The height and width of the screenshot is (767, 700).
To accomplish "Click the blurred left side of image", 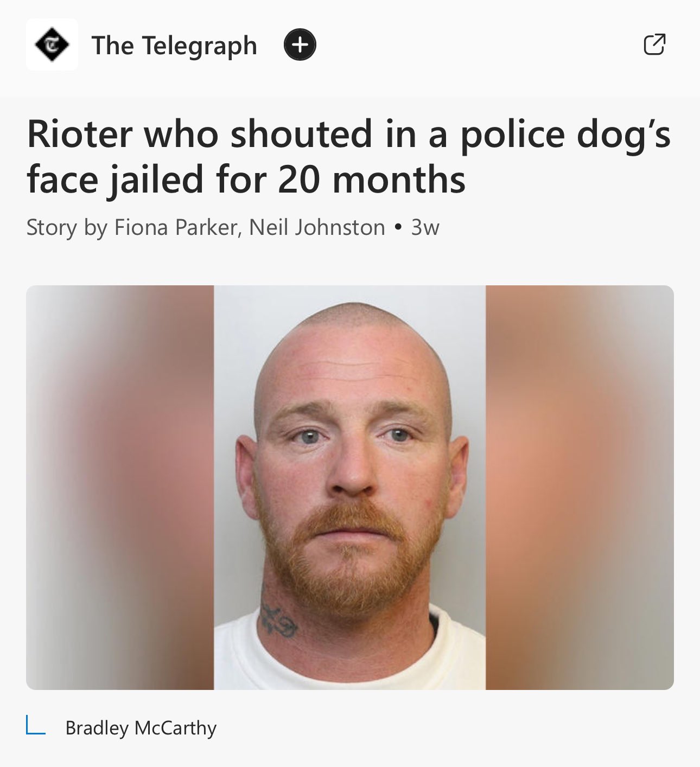I will [120, 488].
